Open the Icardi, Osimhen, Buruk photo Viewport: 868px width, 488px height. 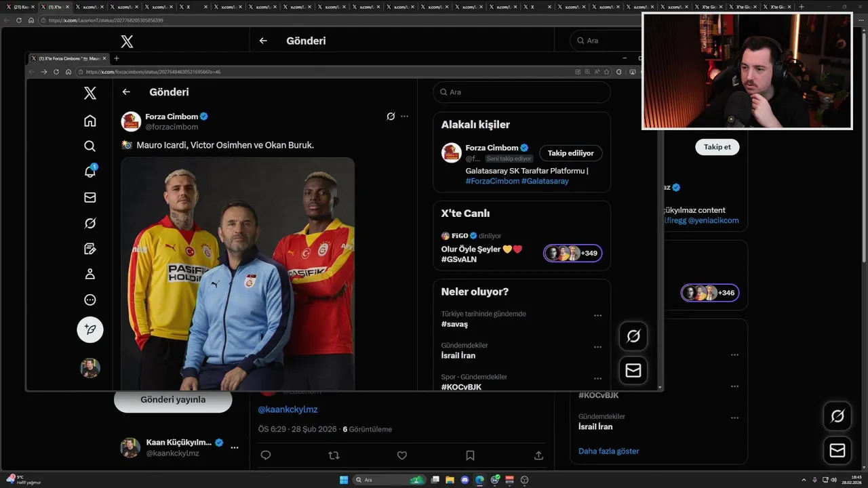(x=238, y=273)
